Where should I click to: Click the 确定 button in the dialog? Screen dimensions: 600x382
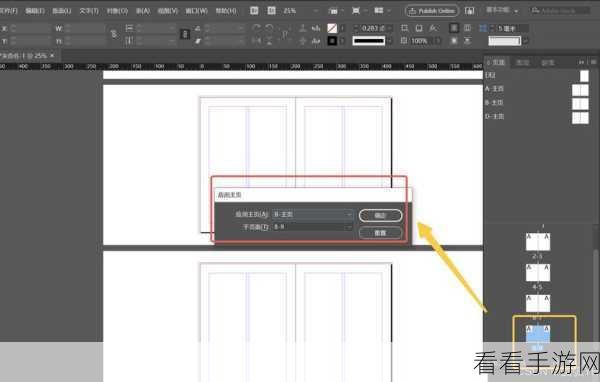click(380, 215)
